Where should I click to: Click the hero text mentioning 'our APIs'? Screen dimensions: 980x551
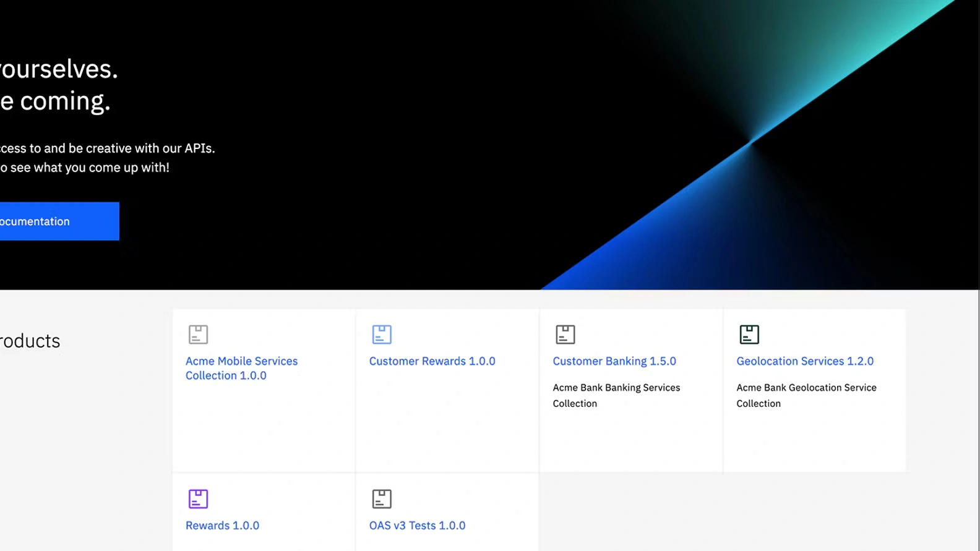(x=107, y=148)
